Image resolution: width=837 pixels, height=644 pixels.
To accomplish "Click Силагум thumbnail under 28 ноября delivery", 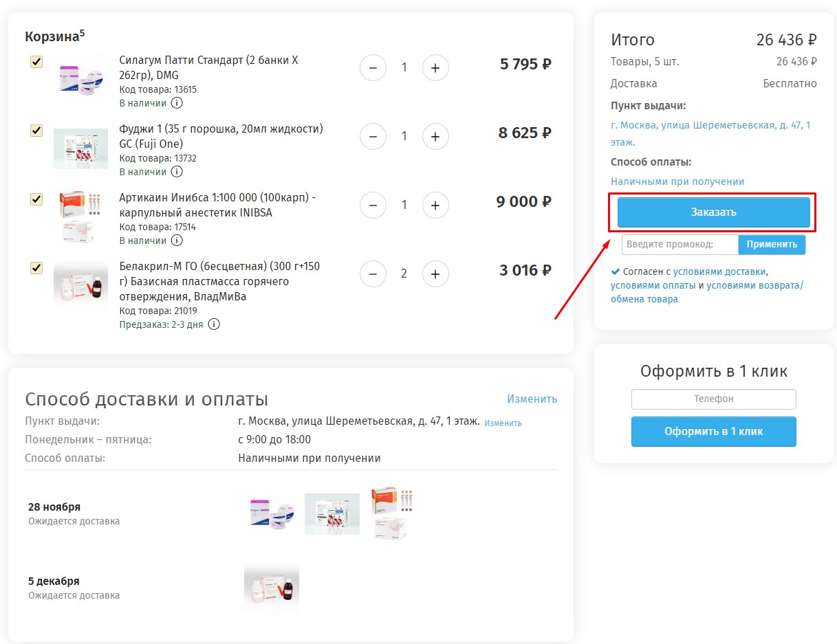I will 273,514.
